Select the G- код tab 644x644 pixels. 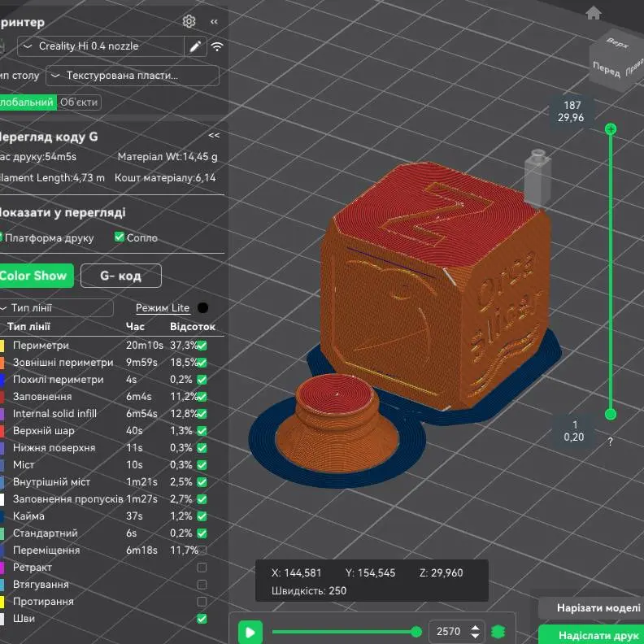pos(121,276)
